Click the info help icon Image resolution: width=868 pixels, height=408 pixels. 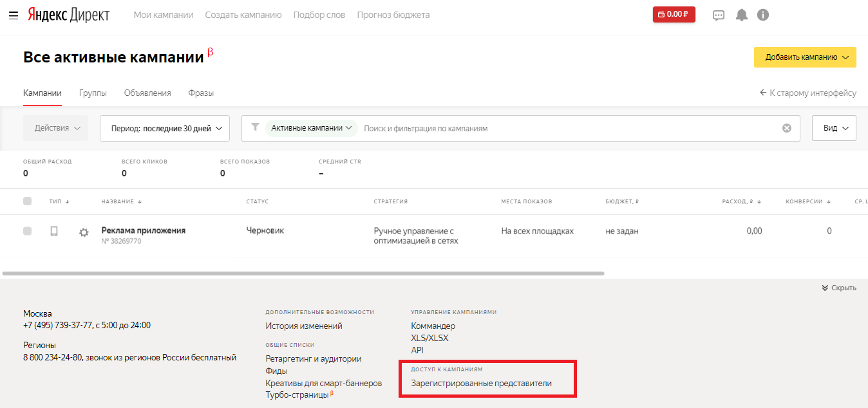[763, 15]
